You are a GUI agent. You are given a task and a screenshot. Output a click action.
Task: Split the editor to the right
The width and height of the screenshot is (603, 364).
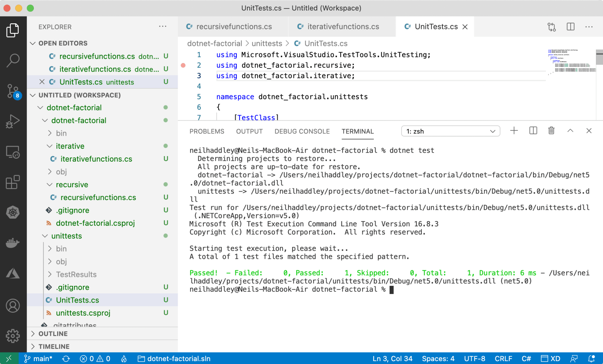(570, 27)
